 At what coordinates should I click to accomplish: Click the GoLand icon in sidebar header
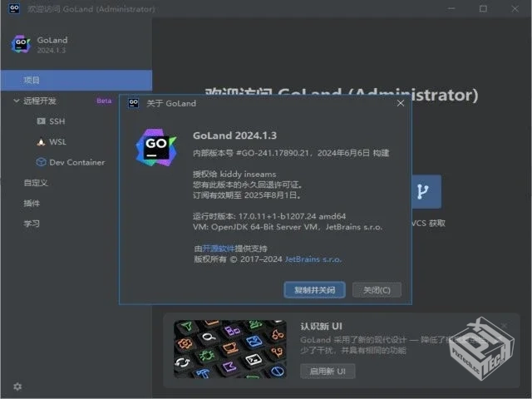coord(21,44)
